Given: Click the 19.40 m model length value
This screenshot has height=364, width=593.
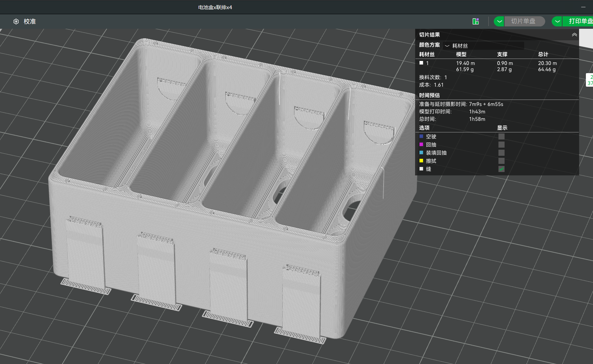Looking at the screenshot, I should coord(465,63).
